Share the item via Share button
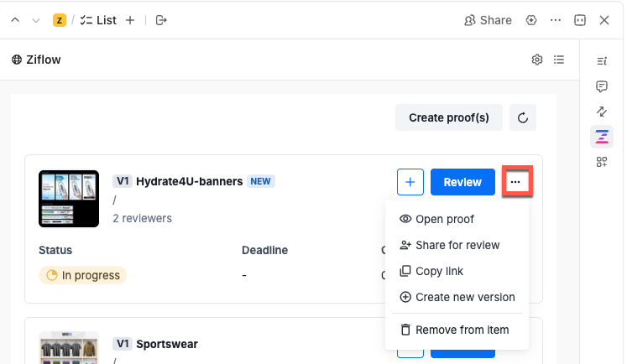627x364 pixels. [488, 20]
